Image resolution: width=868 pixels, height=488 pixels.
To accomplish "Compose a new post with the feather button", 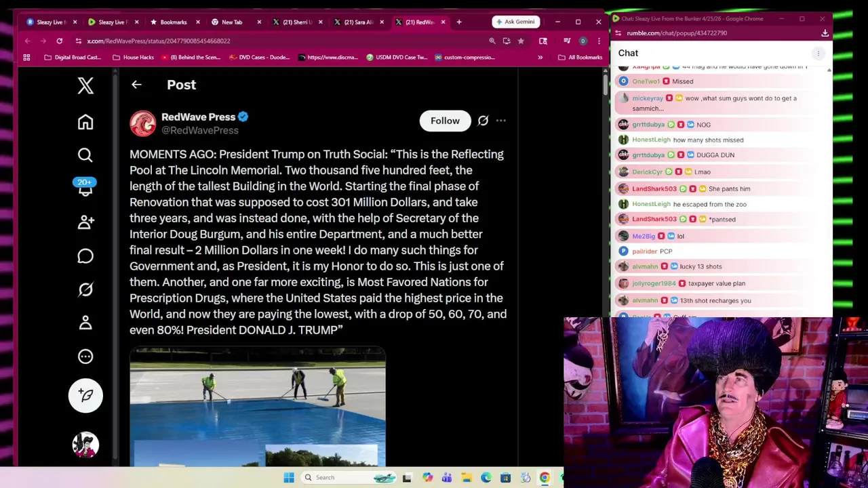I will coord(85,395).
